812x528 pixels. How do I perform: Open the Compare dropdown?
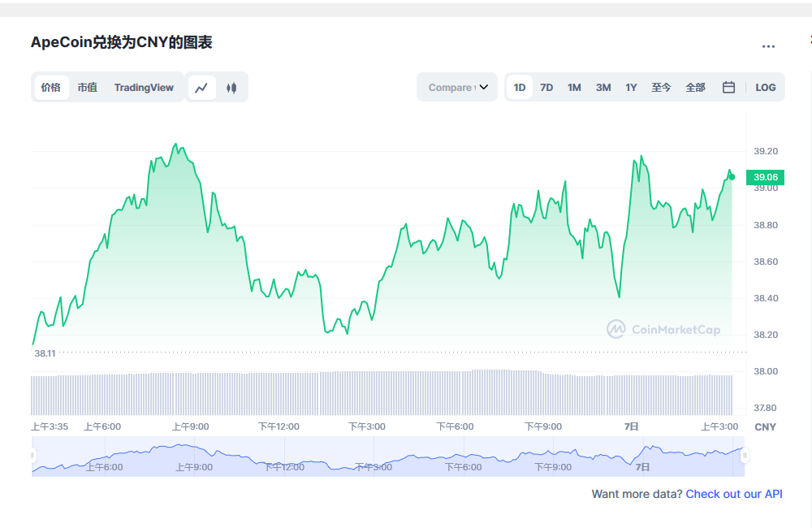coord(457,87)
